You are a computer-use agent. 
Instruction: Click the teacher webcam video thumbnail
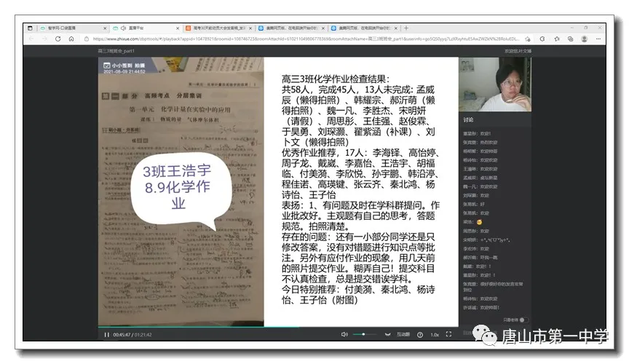(497, 85)
